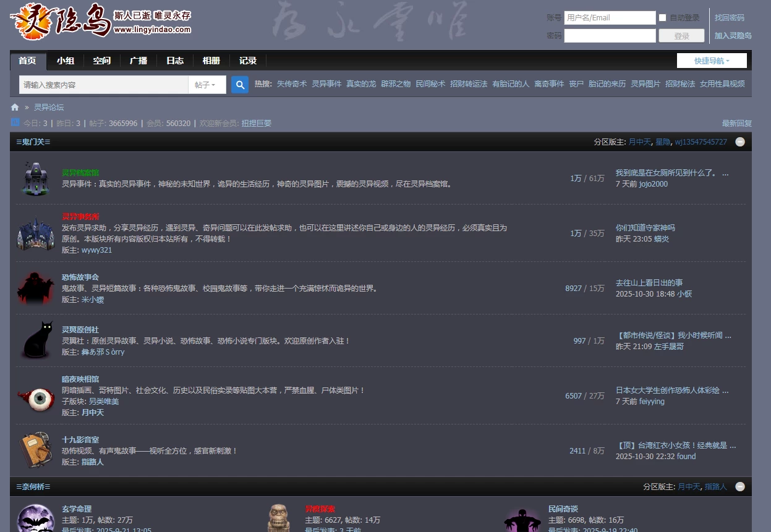771x532 pixels.
Task: Collapse the 鬼门关 section
Action: (740, 142)
